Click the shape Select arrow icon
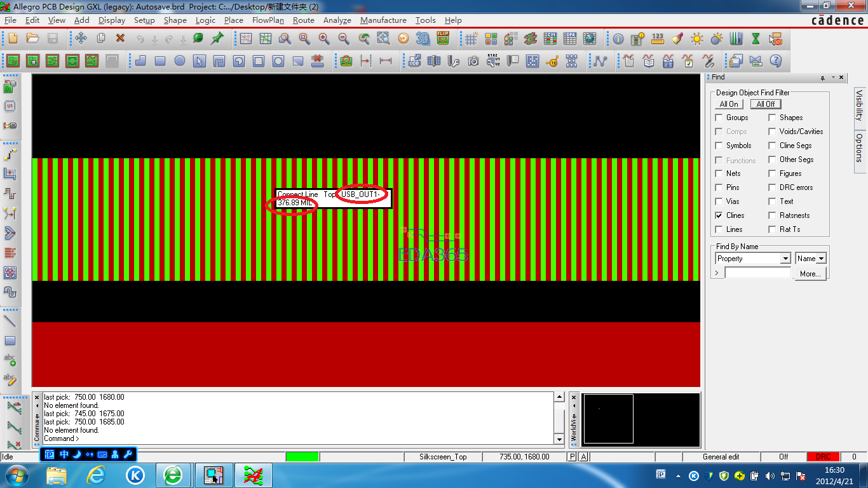868x488 pixels. (200, 61)
